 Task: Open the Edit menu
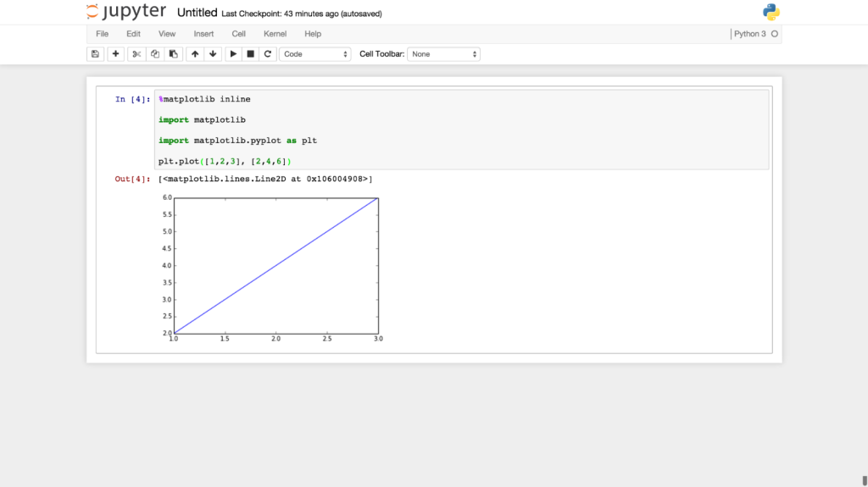click(x=133, y=34)
